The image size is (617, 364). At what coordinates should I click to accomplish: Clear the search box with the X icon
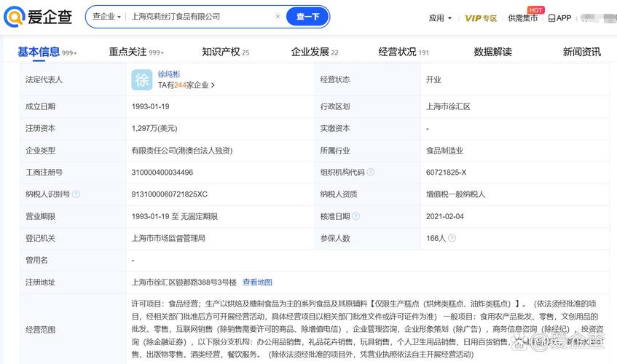(278, 17)
